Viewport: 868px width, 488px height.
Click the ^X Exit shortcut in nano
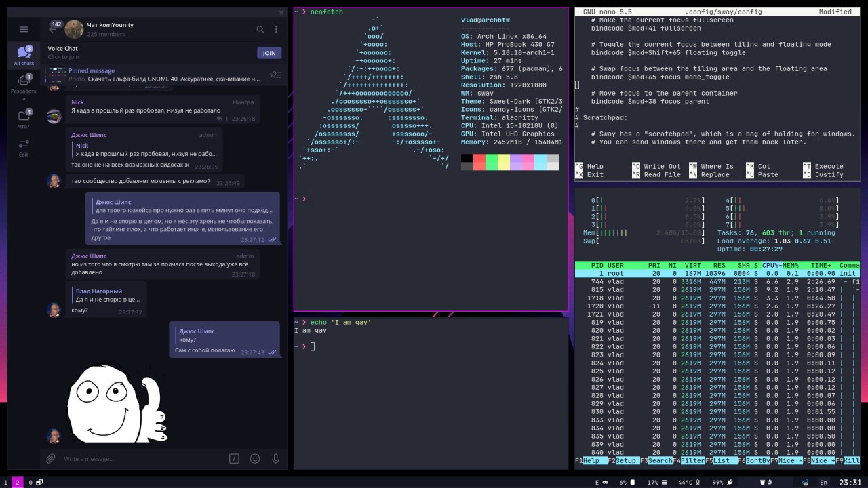coord(589,174)
